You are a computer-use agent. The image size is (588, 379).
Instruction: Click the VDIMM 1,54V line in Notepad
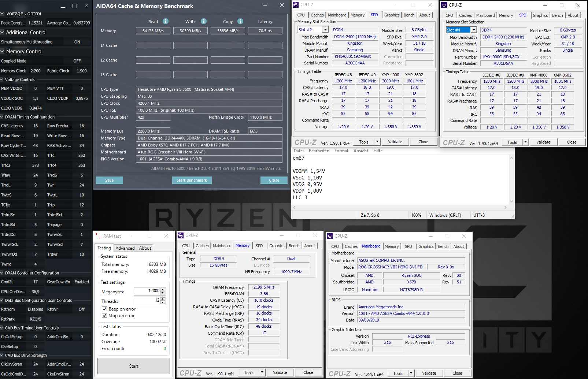(x=309, y=171)
